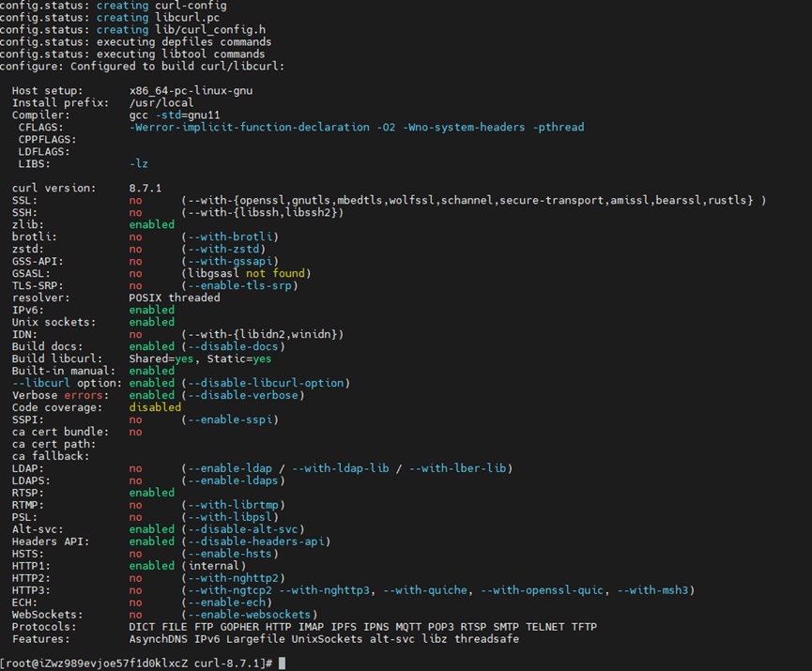Image resolution: width=812 pixels, height=671 pixels.
Task: Click the "--with-librtmp" option text
Action: click(233, 505)
